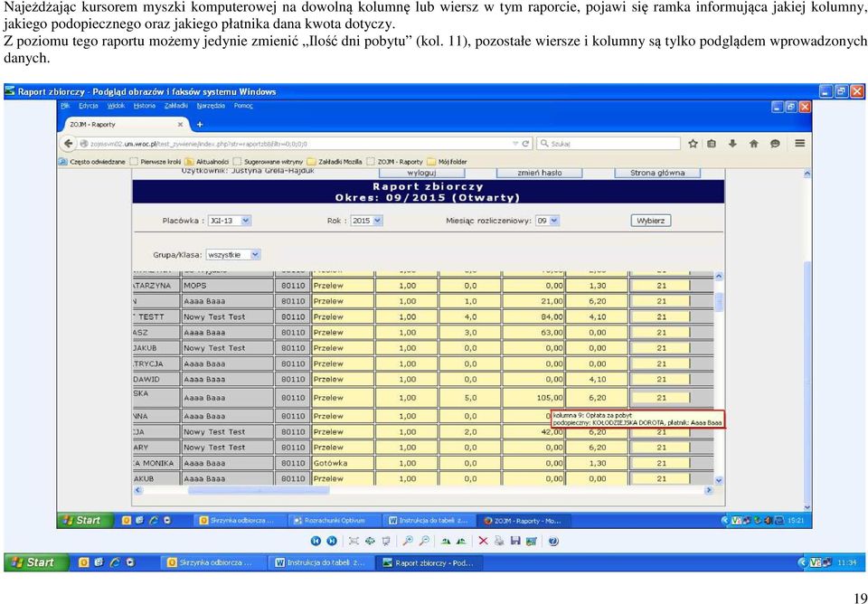Click the zmień hasło button
This screenshot has height=604, width=868.
click(540, 173)
